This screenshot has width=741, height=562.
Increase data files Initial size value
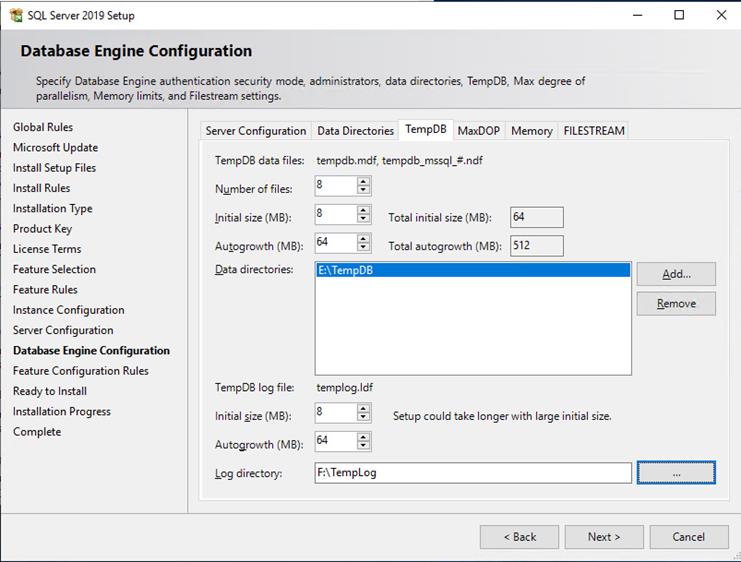[x=363, y=210]
